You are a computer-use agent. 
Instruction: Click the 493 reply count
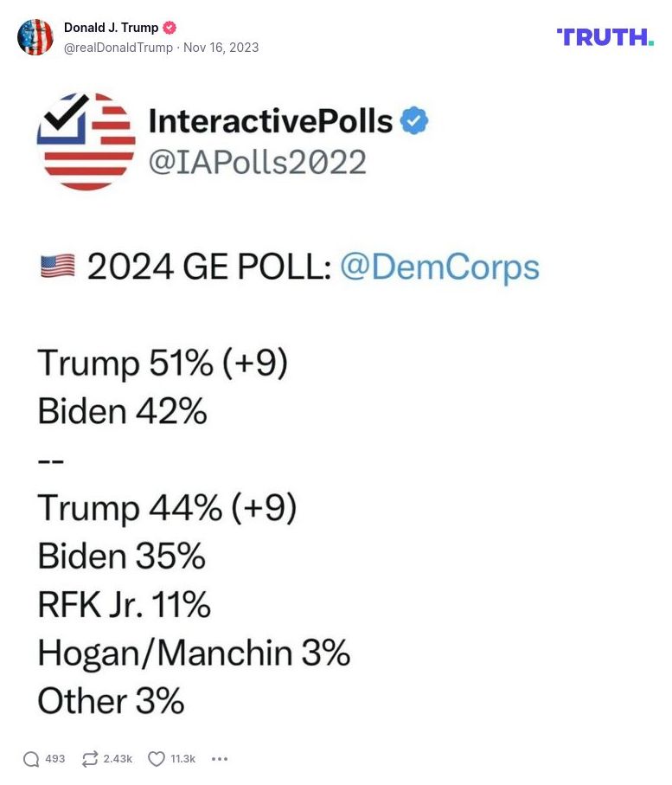pos(54,758)
